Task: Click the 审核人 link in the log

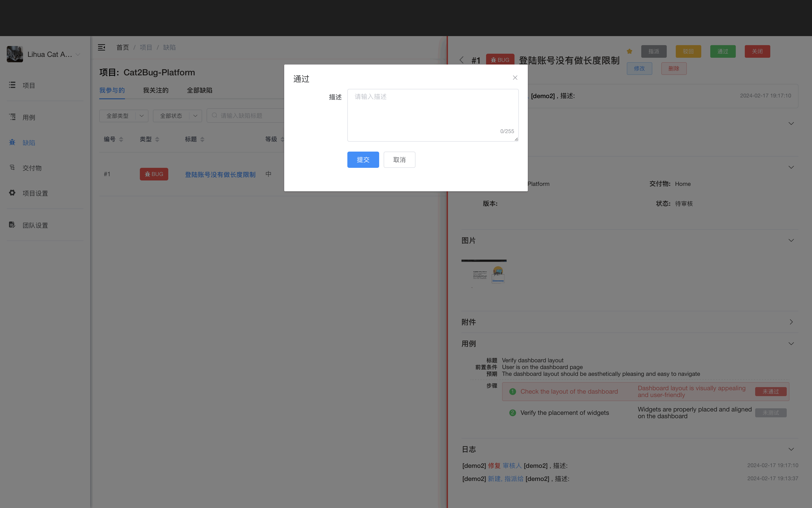Action: pos(512,466)
